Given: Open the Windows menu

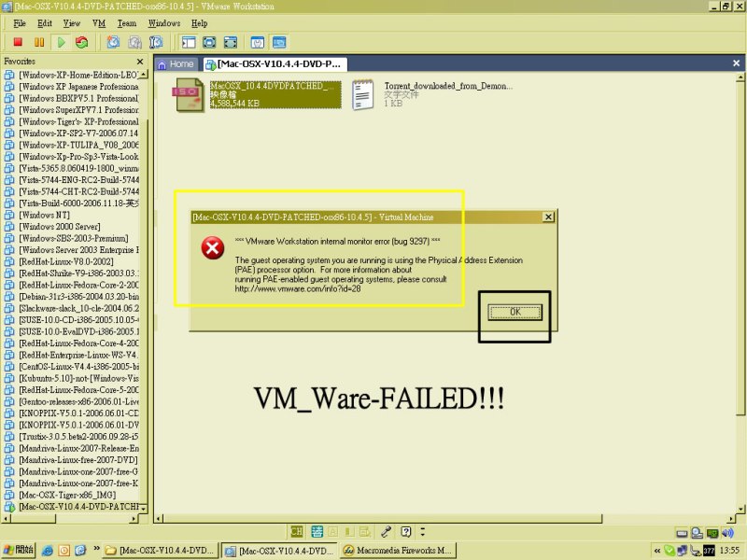Looking at the screenshot, I should [164, 23].
